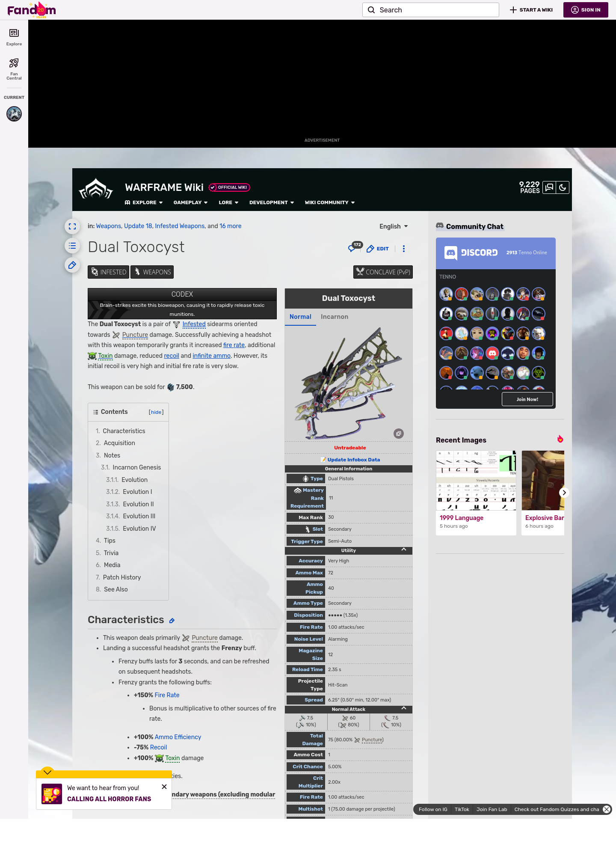Open the infinite ammo link
Viewport: 616px width, 856px height.
pos(211,356)
